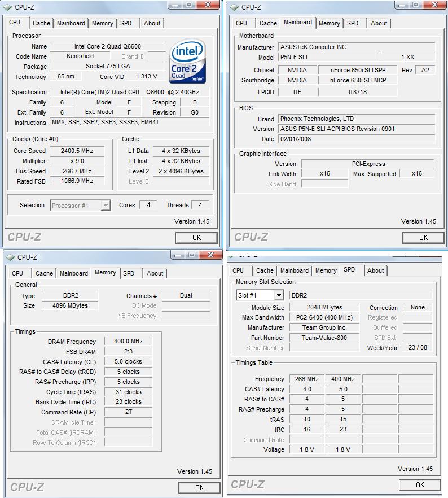Click the Cycle Time tRAS value 31 clocks
The width and height of the screenshot is (448, 498).
coord(128,392)
